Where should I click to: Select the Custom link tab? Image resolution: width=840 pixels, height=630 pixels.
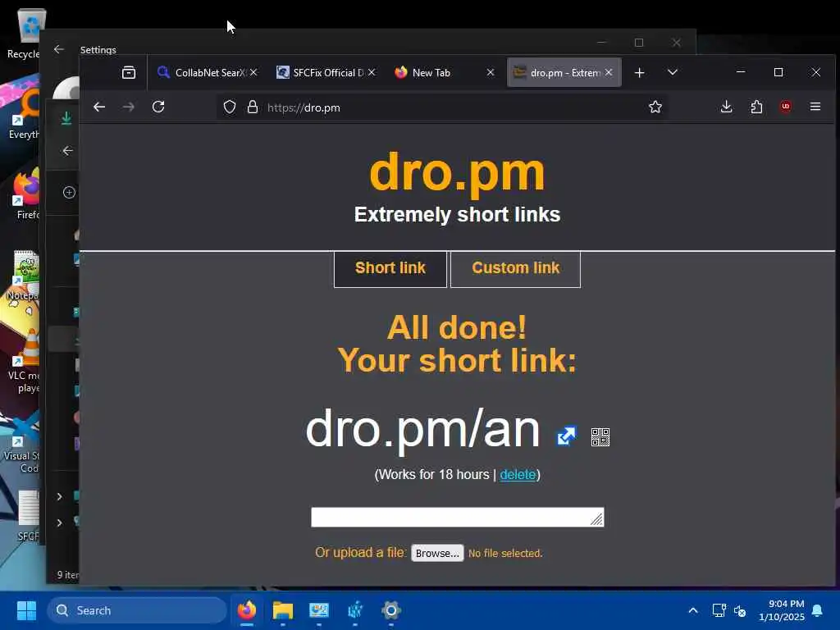[515, 269]
